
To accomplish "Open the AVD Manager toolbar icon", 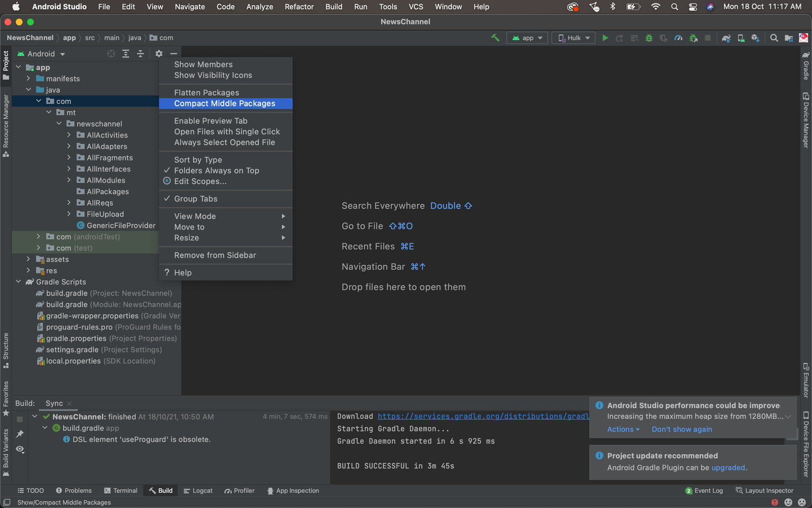I will point(741,38).
